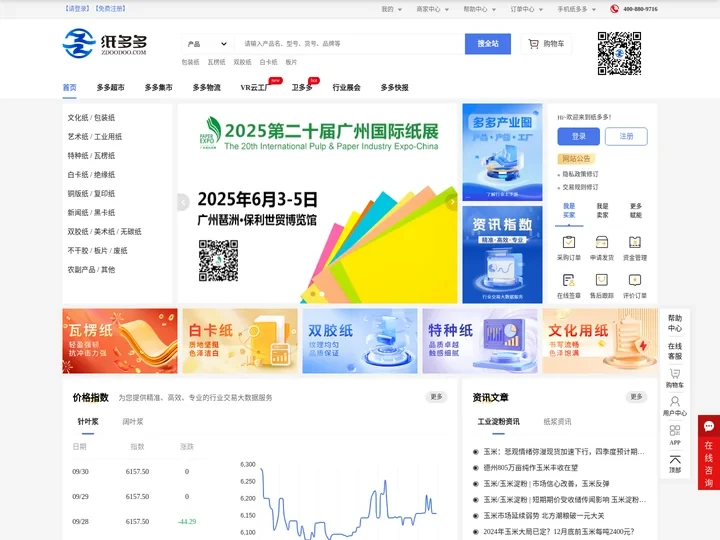
Task: Open the 白卡纸 category banner
Action: point(240,341)
